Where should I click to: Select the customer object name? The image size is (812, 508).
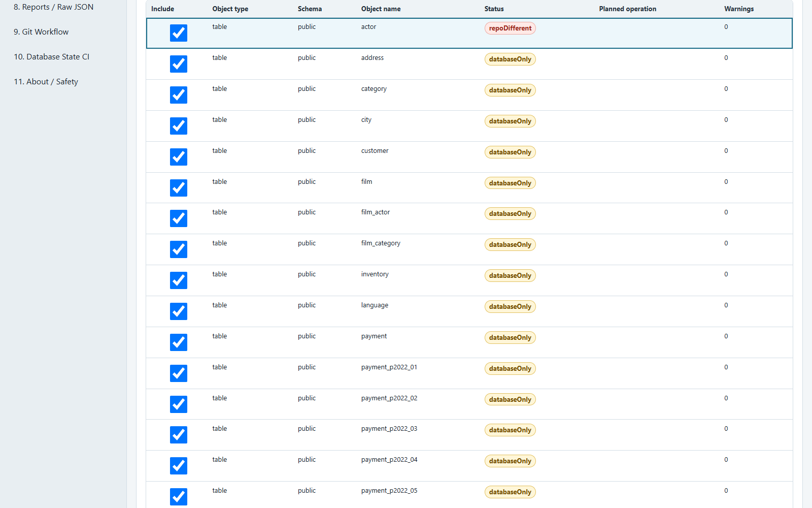(x=375, y=151)
